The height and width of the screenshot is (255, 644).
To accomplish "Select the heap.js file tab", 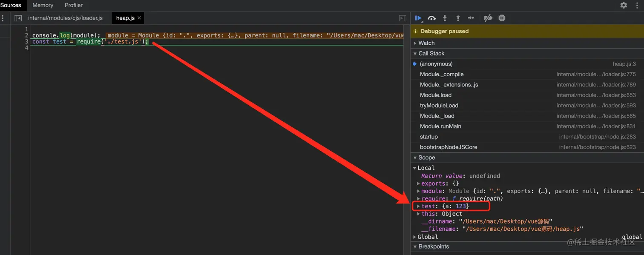I will (x=125, y=18).
